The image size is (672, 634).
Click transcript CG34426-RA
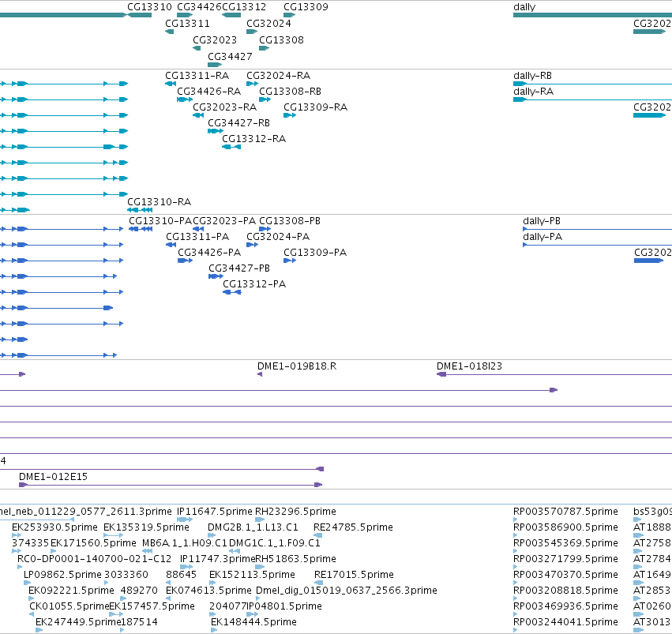[x=208, y=92]
